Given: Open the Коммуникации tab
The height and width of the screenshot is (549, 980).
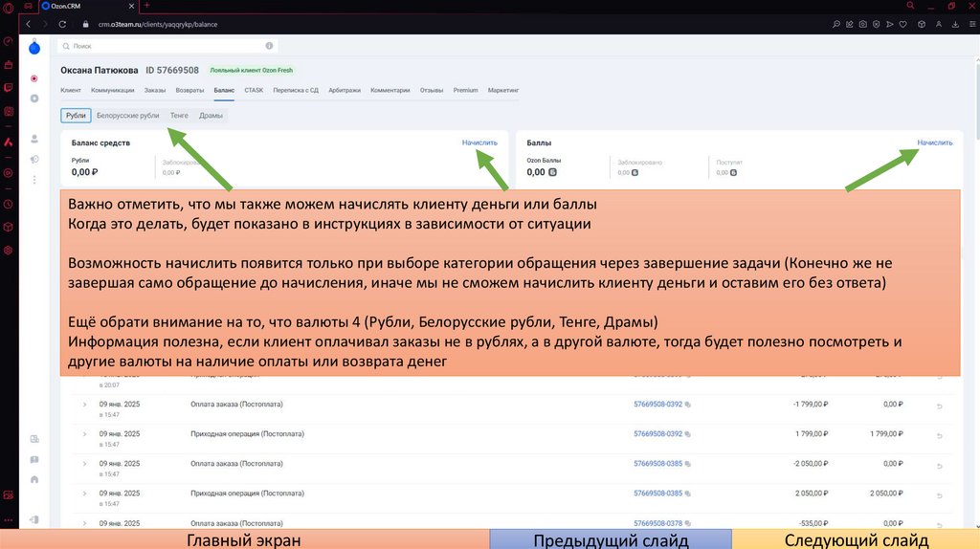Looking at the screenshot, I should click(x=113, y=91).
